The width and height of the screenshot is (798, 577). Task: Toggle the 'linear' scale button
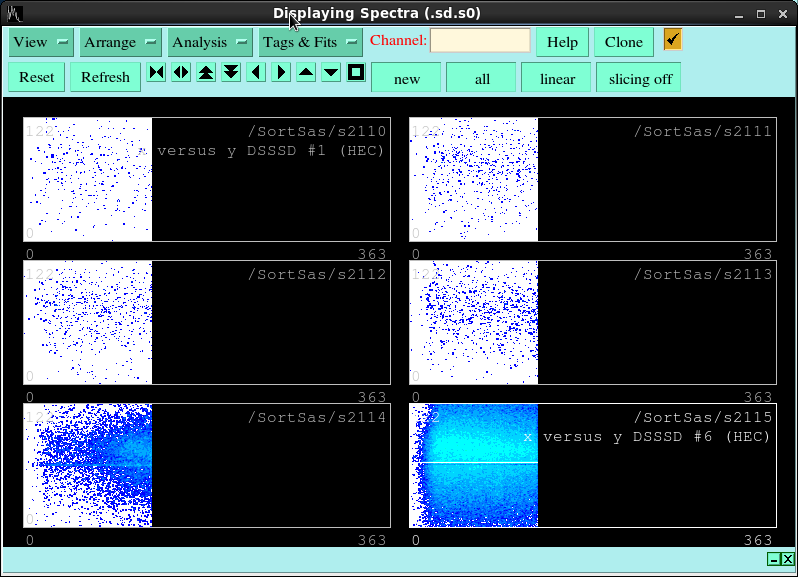[x=557, y=78]
